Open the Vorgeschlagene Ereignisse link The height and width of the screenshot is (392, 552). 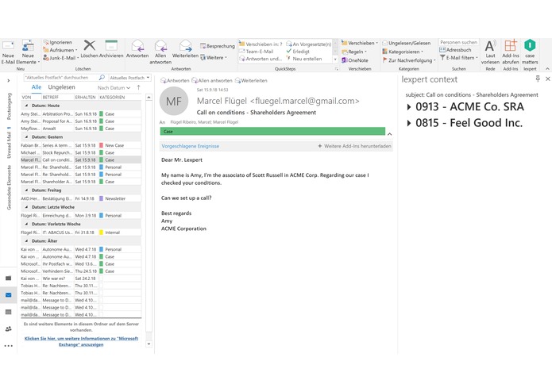click(x=190, y=146)
